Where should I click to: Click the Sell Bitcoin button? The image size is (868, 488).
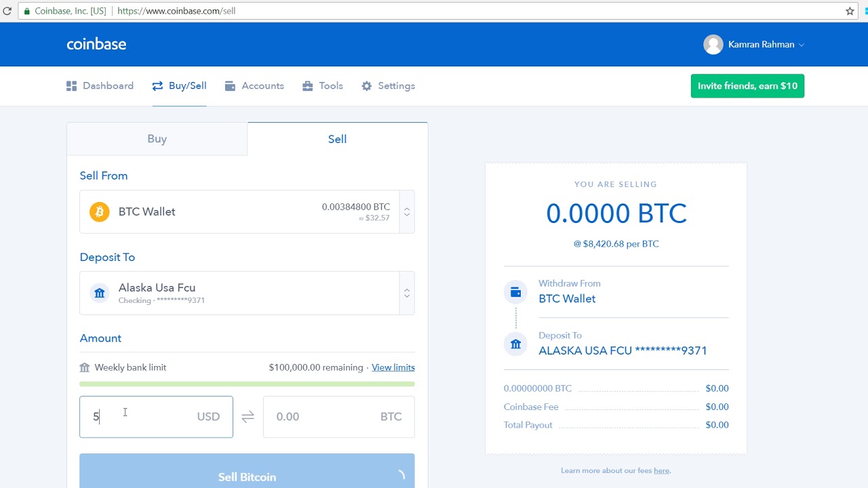247,472
